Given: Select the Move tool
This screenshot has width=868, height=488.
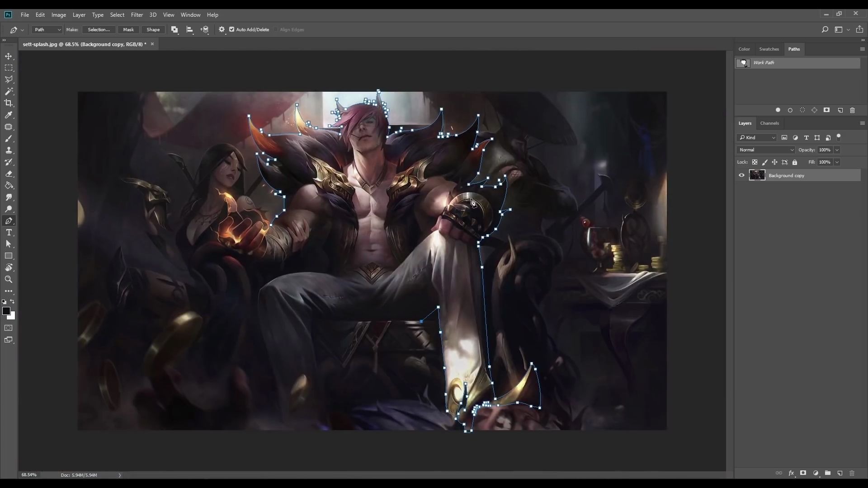Looking at the screenshot, I should (9, 56).
